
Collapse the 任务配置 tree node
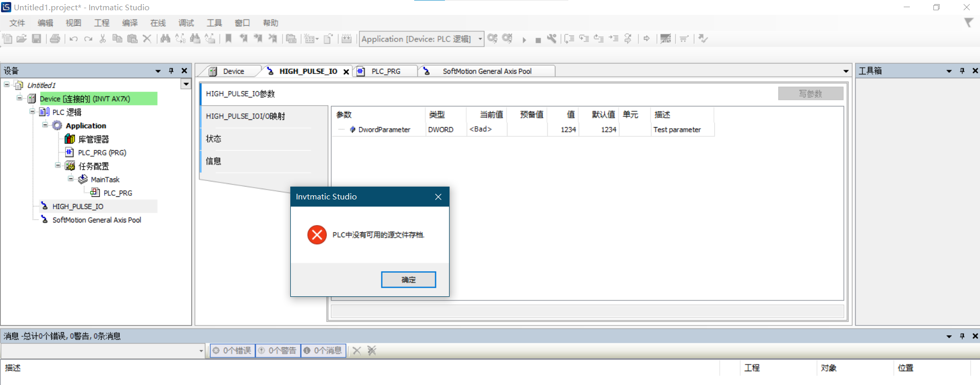click(x=58, y=165)
